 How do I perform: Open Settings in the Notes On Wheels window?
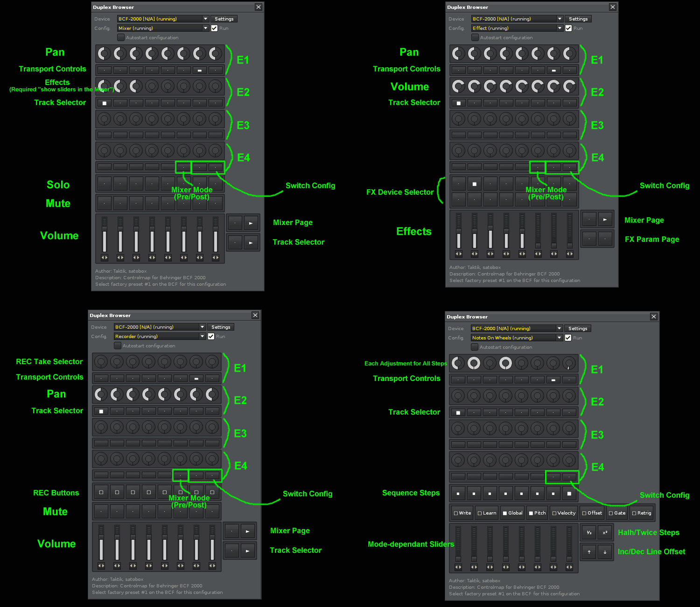point(578,328)
